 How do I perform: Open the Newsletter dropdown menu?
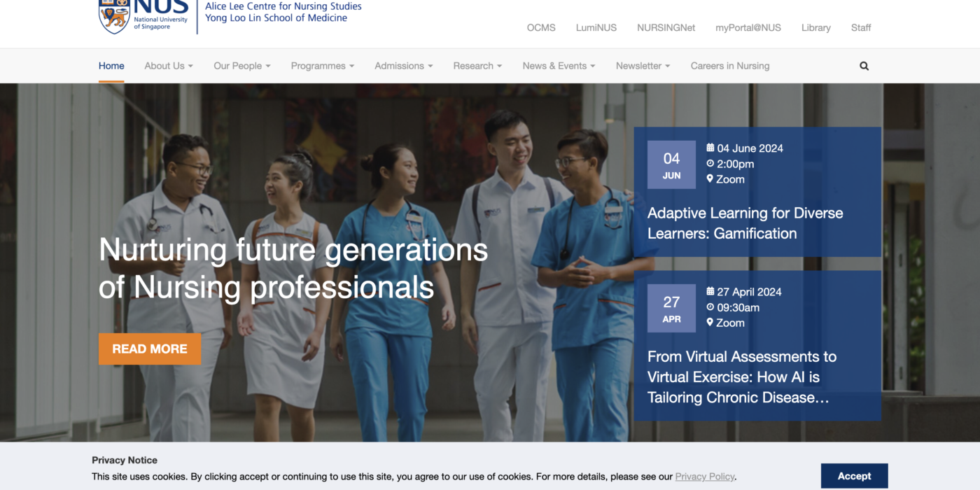(643, 66)
